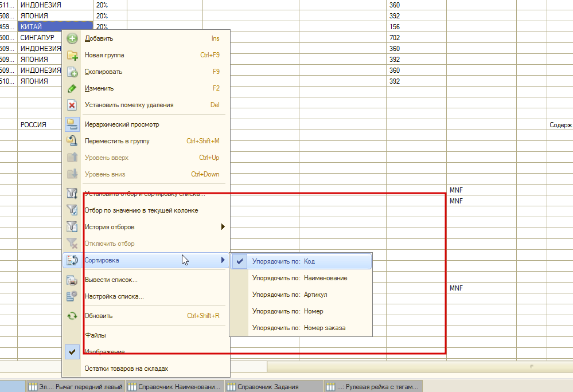Open Рычаг передний левый window tab
573x392 pixels.
[x=76, y=387]
